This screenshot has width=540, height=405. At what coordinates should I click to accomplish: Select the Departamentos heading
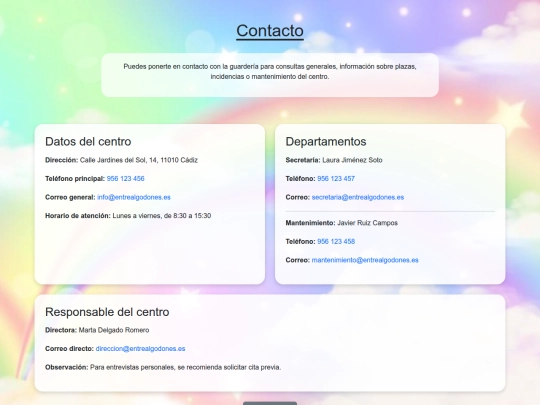(326, 142)
